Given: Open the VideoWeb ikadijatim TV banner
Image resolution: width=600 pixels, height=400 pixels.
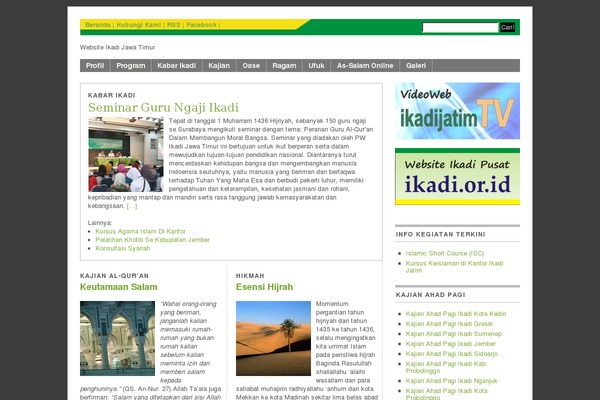Looking at the screenshot, I should pyautogui.click(x=457, y=111).
